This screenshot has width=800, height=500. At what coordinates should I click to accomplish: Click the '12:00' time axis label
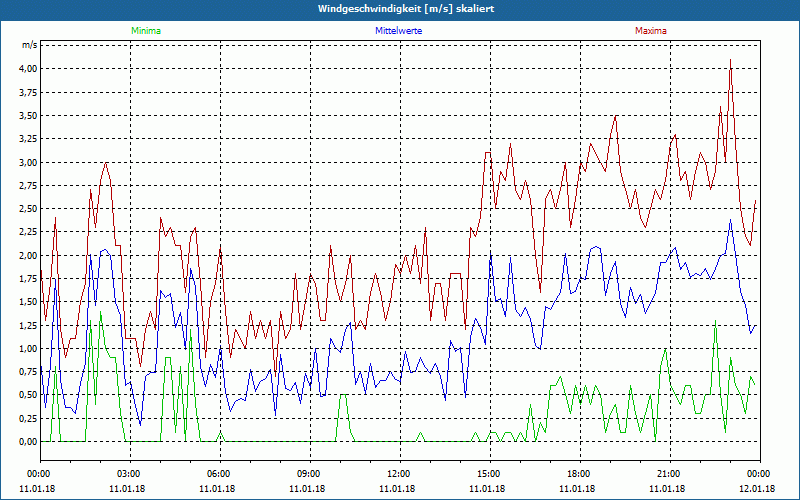(397, 474)
